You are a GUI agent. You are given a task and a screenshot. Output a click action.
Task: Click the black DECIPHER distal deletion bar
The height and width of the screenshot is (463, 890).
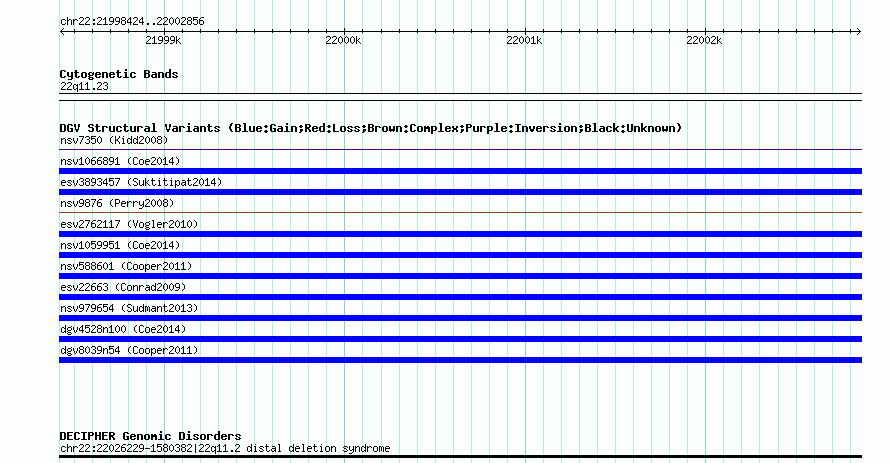click(460, 456)
